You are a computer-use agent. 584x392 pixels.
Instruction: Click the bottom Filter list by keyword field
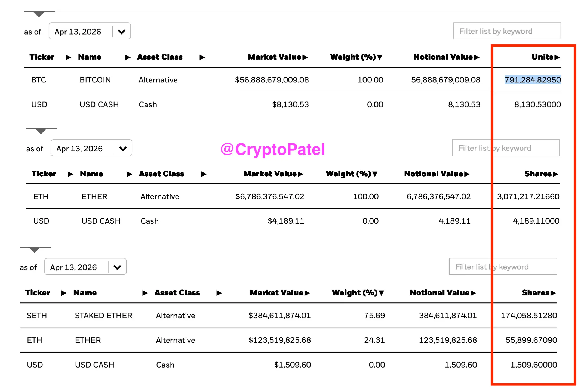503,267
